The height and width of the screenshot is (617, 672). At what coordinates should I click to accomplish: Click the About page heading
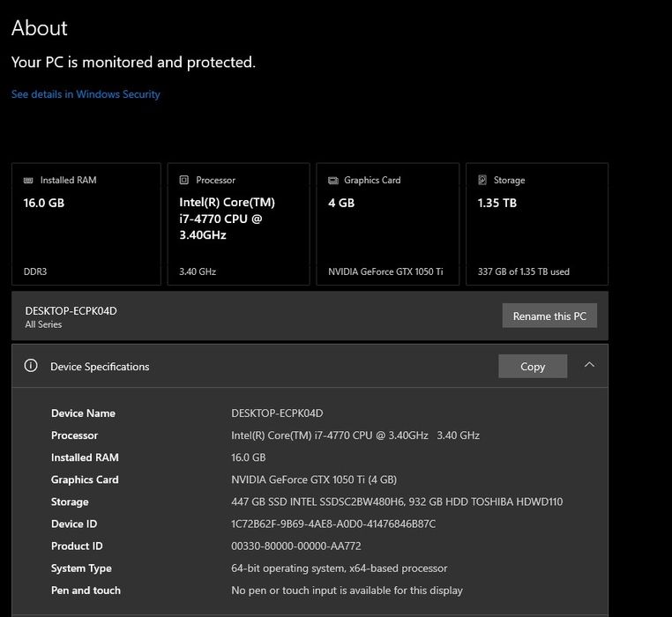tap(40, 28)
